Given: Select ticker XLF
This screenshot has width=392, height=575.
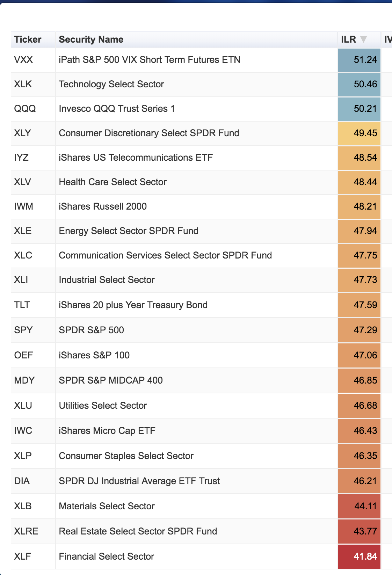Looking at the screenshot, I should [23, 556].
